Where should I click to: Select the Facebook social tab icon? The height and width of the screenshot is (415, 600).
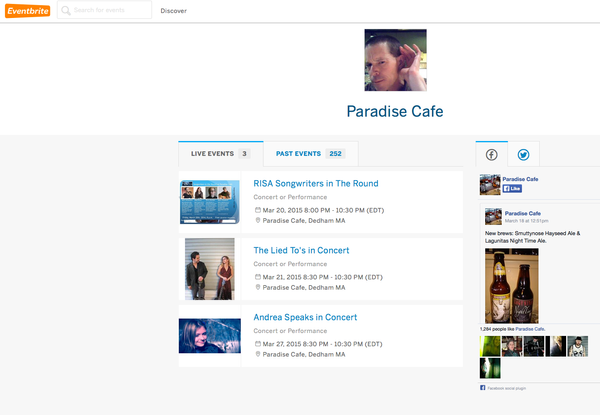(492, 155)
